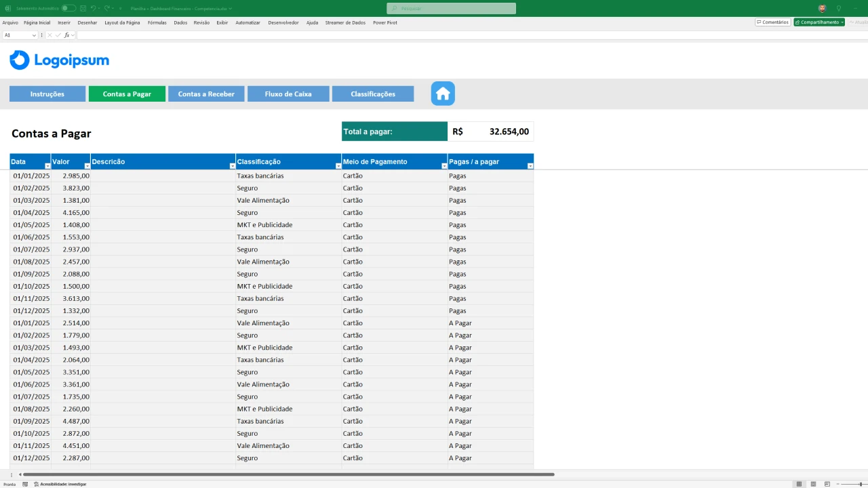The height and width of the screenshot is (488, 868).
Task: Click the Comentários button
Action: point(772,22)
